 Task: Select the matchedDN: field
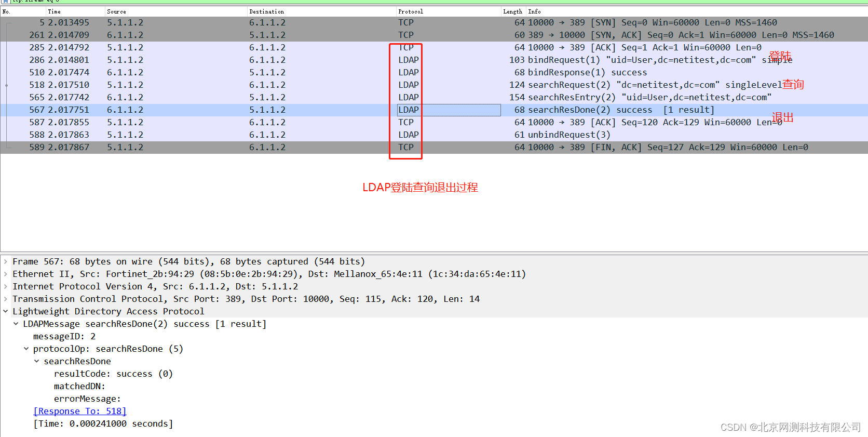coord(80,386)
